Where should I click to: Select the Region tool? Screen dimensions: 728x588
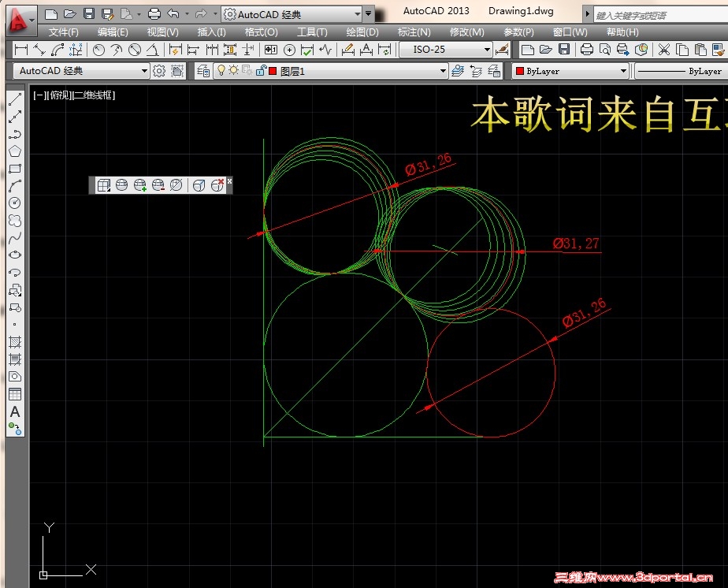click(x=15, y=377)
